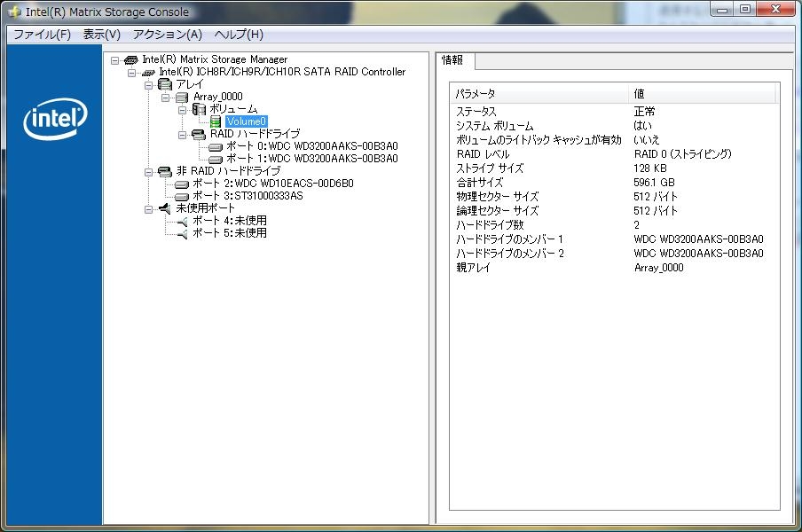Click the RAID ハードドライブ group icon

(x=198, y=135)
